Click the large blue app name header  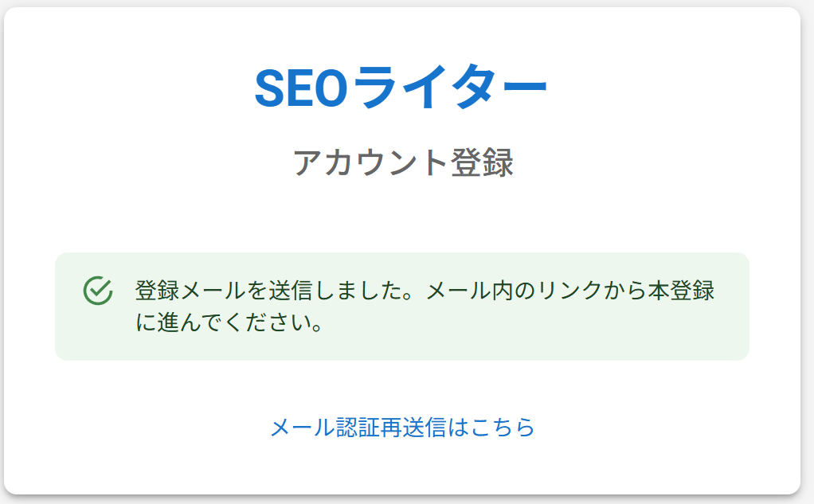click(401, 88)
